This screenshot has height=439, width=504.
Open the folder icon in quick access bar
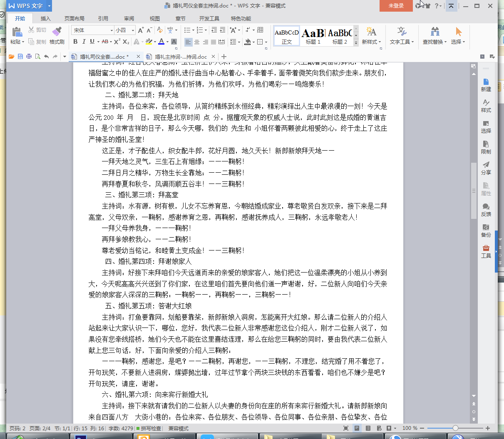pos(12,57)
